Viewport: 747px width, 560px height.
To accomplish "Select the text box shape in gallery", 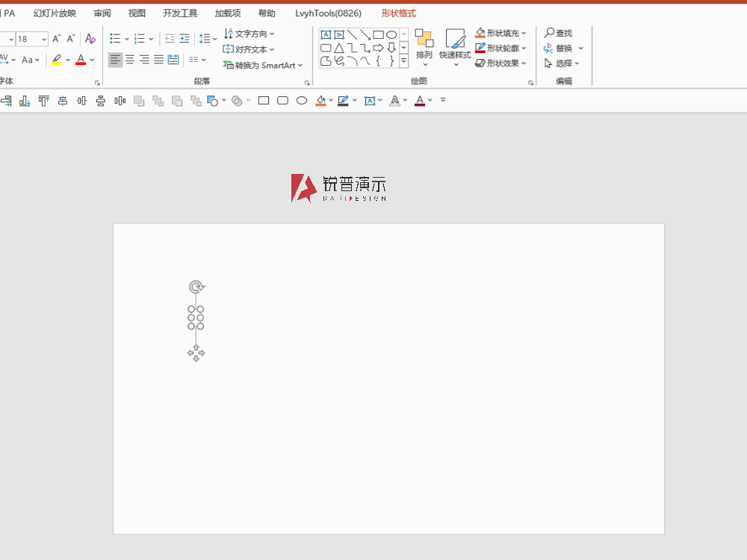I will click(326, 35).
